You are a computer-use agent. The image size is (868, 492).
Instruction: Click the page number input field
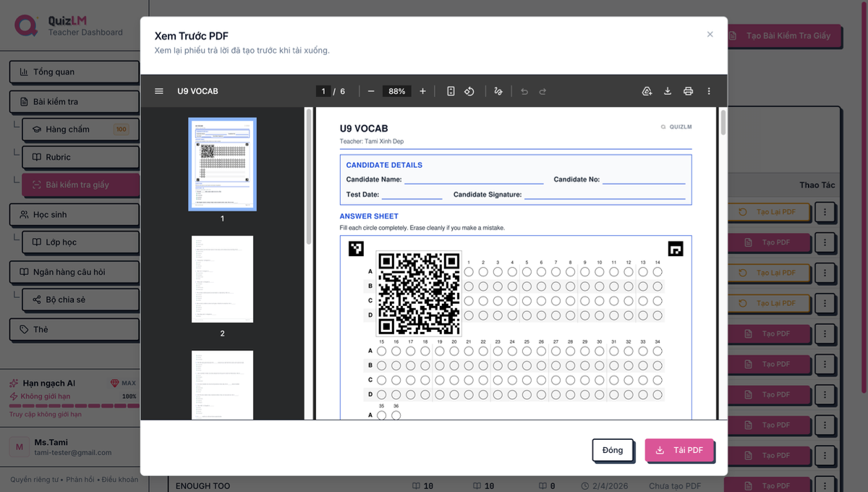(323, 91)
